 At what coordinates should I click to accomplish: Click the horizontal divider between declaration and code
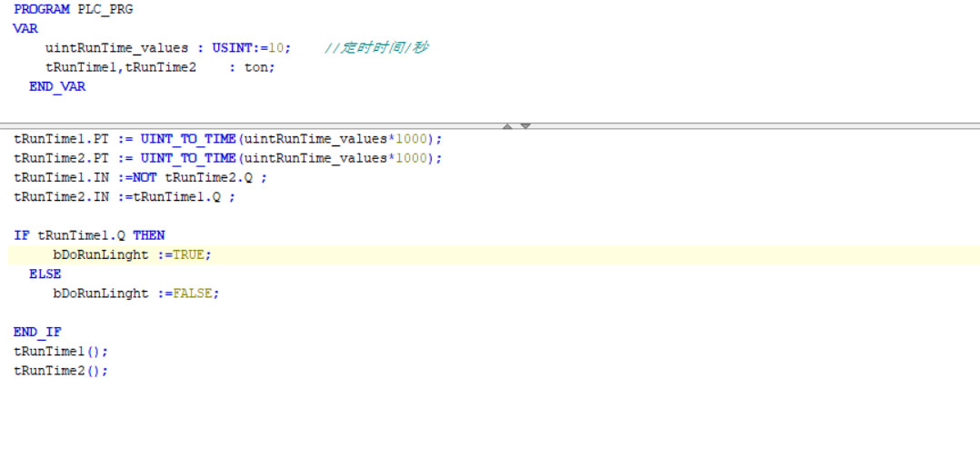pyautogui.click(x=273, y=125)
